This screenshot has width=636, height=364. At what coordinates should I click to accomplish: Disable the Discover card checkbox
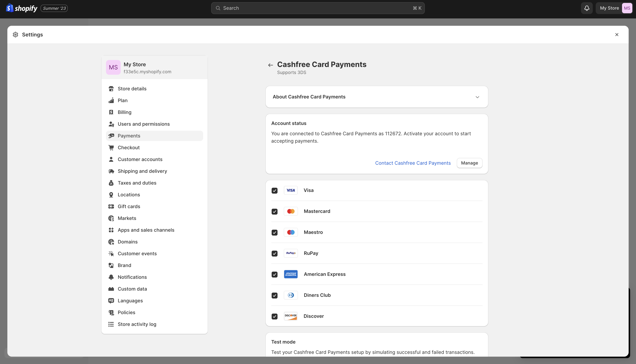pos(275,317)
